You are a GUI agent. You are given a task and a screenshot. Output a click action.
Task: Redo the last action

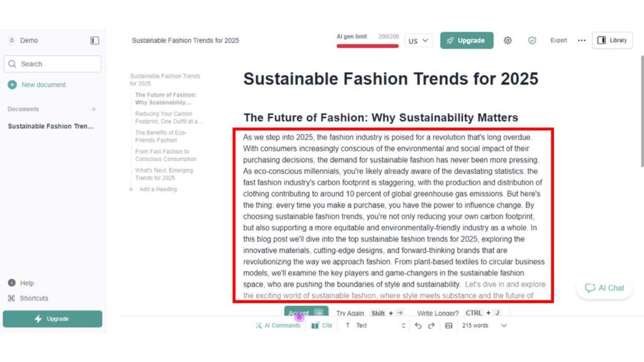[x=431, y=326]
